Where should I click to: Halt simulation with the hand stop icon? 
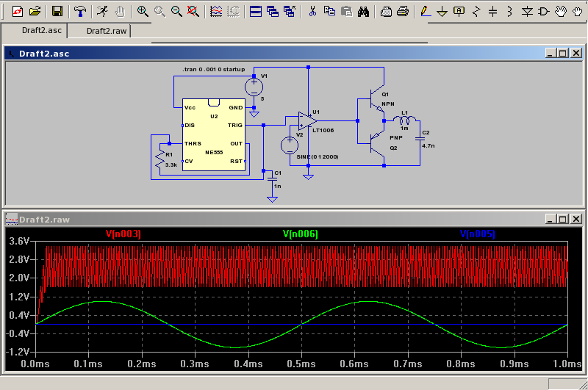[120, 11]
